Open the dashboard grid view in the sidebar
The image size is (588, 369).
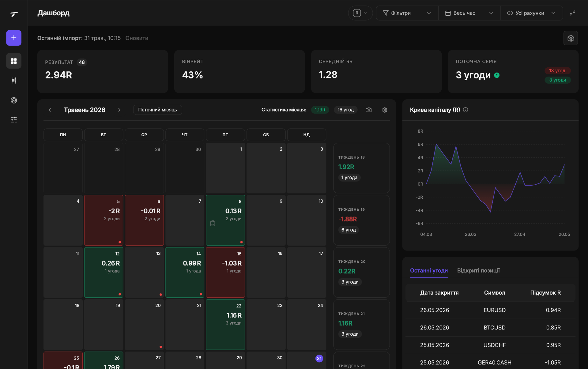pos(14,61)
